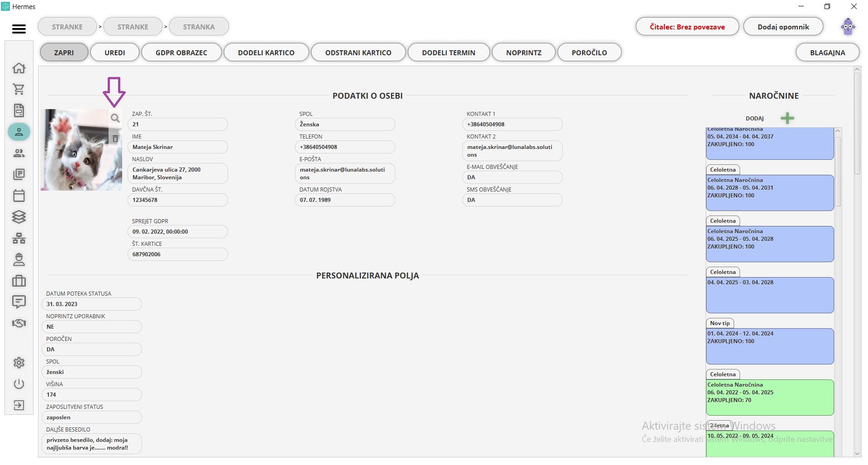Click the DALJŠE BESEDILO text field

(92, 444)
